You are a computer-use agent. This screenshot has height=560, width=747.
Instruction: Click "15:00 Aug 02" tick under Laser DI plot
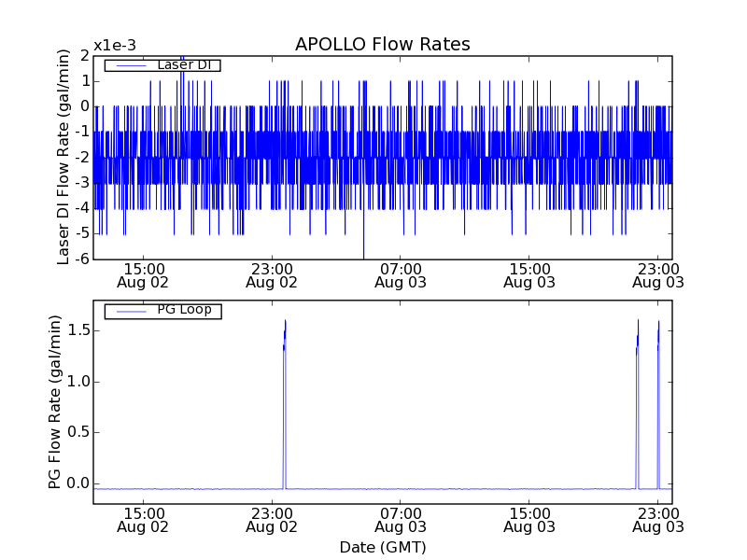[143, 275]
